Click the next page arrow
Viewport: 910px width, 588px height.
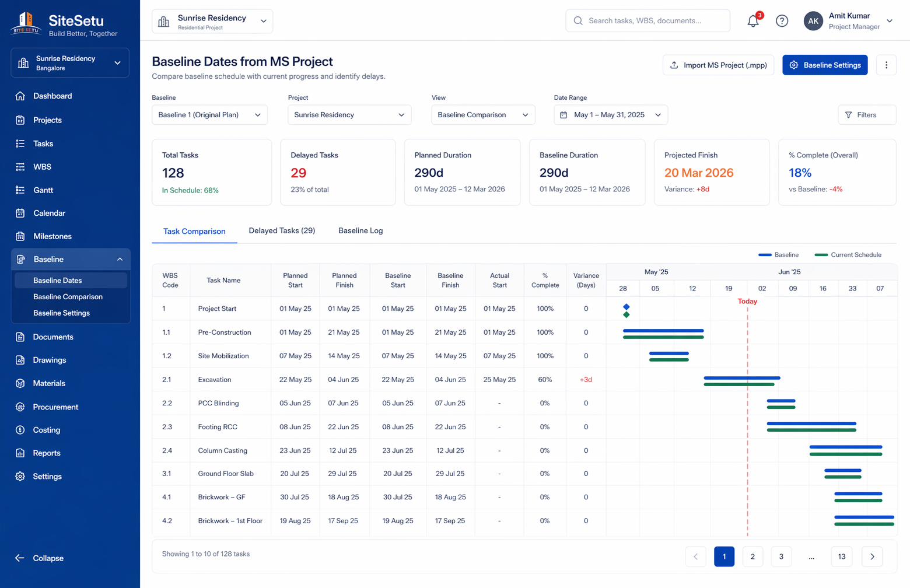click(x=872, y=556)
